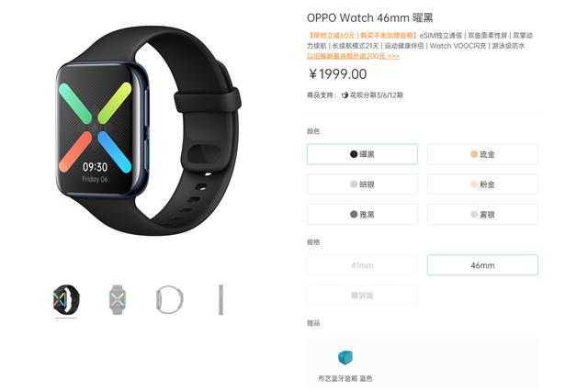Click the OPPO Watch 46mm product title
Viewport: 588px width, 391px height.
[369, 17]
